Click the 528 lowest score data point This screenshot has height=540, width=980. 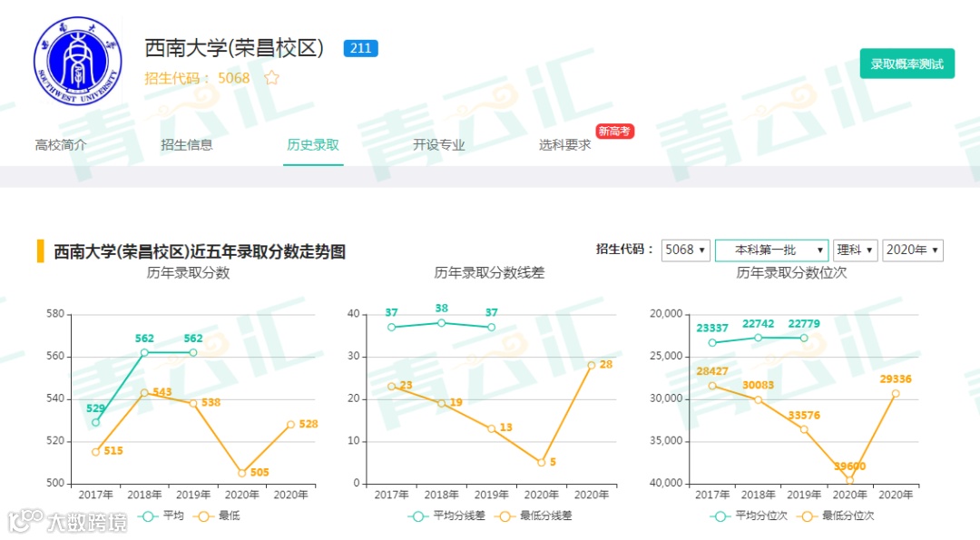[x=290, y=425]
